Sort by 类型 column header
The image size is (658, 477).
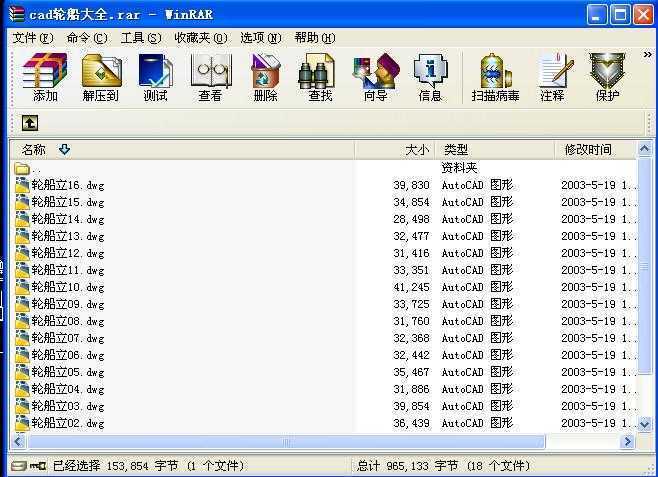(x=495, y=150)
